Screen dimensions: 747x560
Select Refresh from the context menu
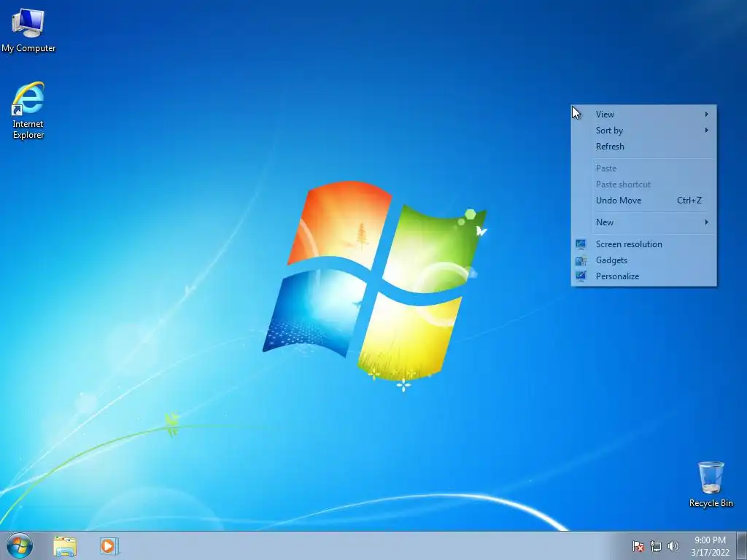coord(643,146)
